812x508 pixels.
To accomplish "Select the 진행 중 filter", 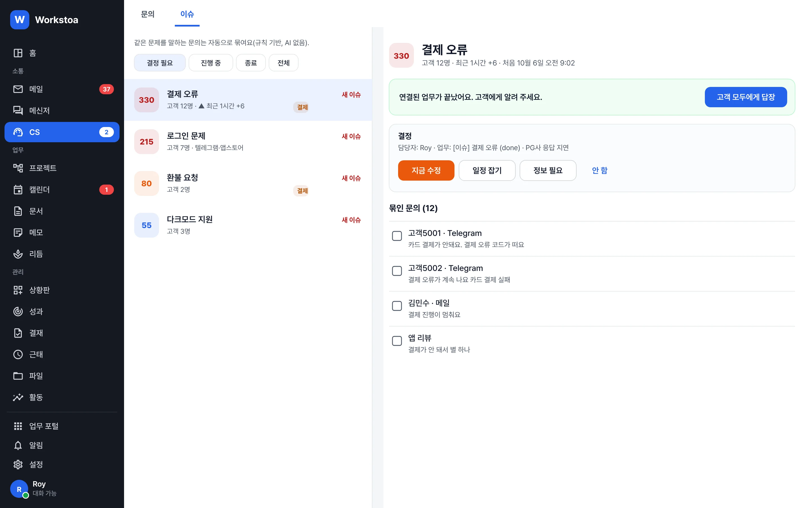I will 211,63.
